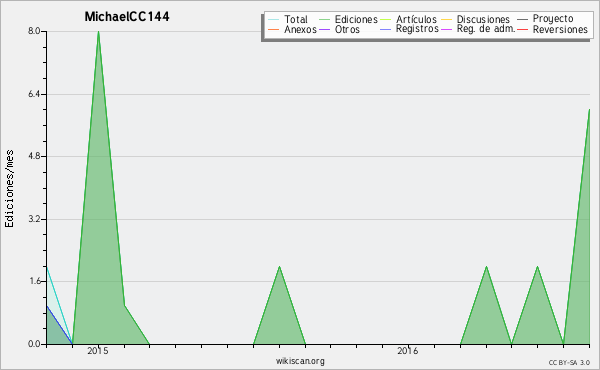Select the Total legend entry

point(296,19)
